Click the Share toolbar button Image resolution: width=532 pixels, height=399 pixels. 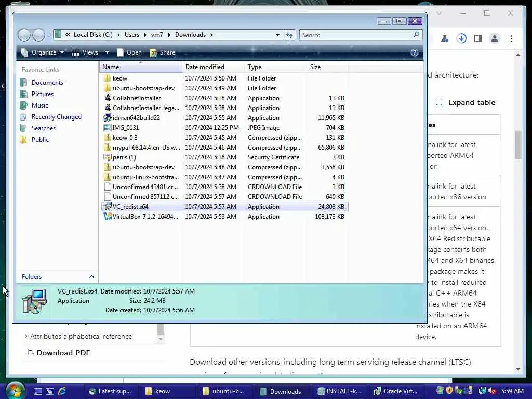163,52
